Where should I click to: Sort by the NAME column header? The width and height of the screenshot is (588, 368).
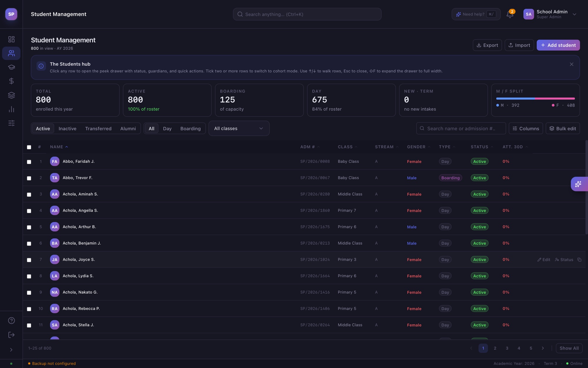click(59, 147)
